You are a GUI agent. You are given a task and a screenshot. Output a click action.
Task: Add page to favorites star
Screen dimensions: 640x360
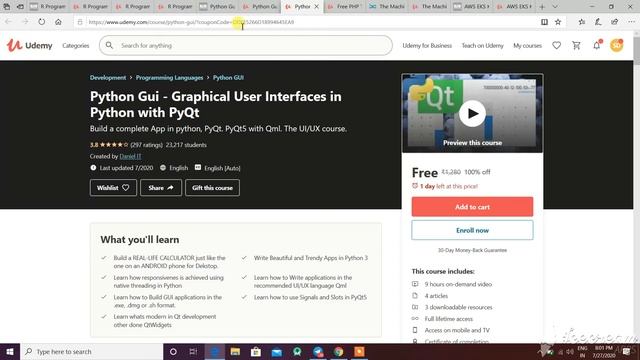coord(558,22)
